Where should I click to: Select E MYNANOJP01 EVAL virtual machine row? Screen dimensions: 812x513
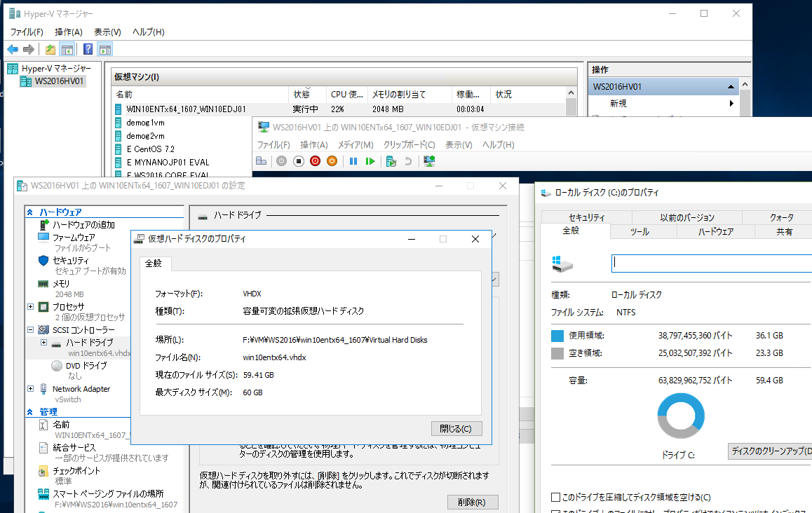click(x=168, y=162)
